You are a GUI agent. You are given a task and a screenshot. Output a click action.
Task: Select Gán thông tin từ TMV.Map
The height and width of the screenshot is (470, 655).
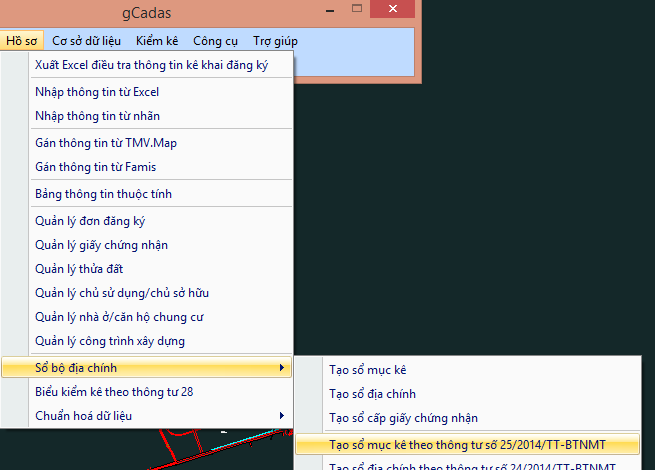[x=106, y=143]
